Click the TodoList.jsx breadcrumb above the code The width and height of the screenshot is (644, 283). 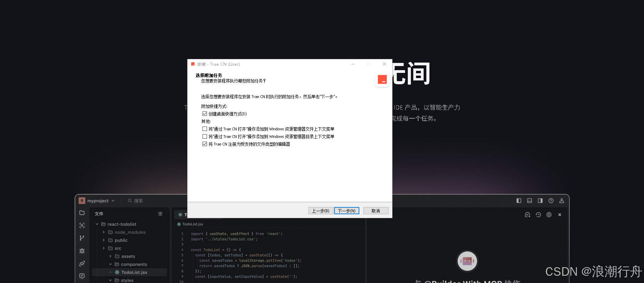pyautogui.click(x=190, y=224)
